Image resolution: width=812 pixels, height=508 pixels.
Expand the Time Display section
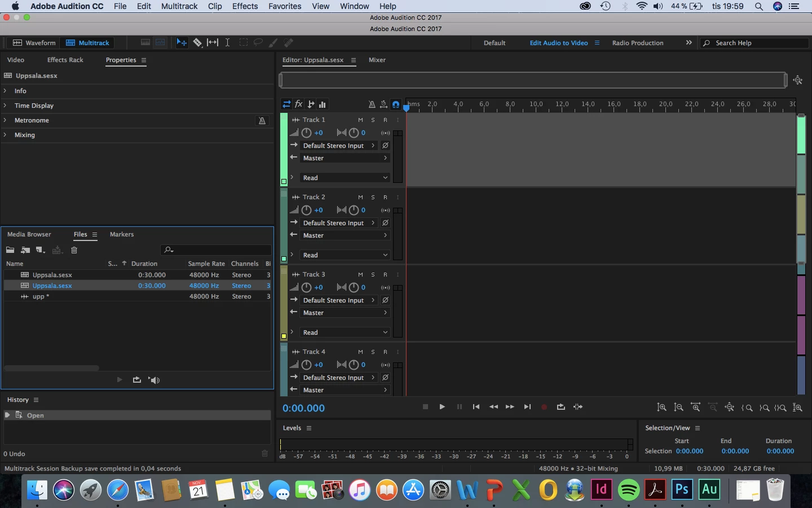click(x=5, y=106)
